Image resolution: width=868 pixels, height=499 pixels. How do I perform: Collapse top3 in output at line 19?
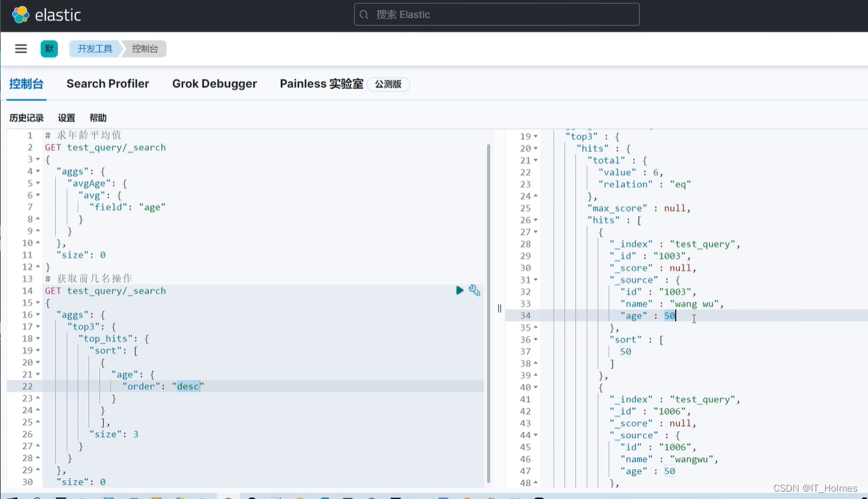(x=536, y=136)
